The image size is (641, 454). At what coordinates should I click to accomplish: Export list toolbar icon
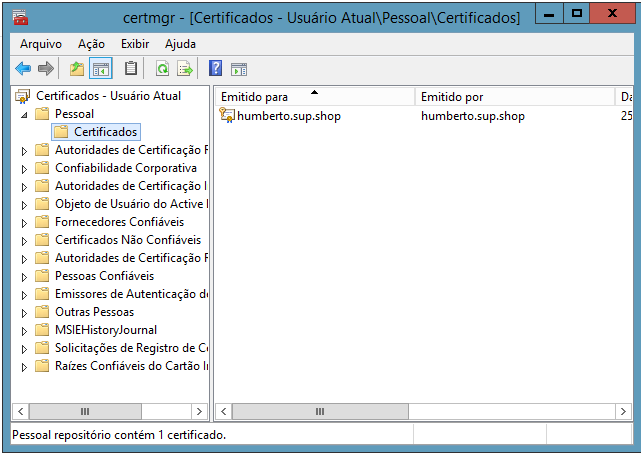tap(185, 69)
